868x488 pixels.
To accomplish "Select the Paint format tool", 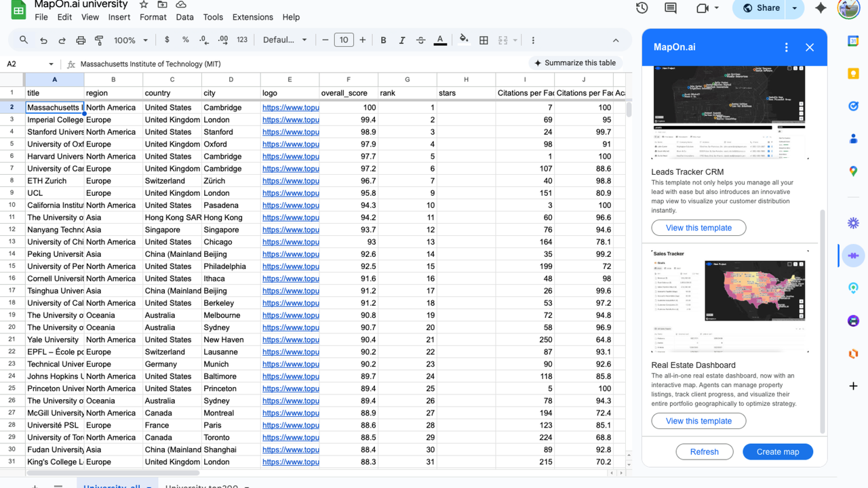I will point(99,39).
